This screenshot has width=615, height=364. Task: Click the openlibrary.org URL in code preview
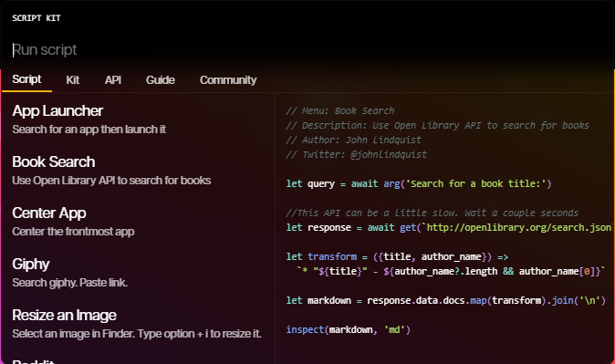click(x=518, y=227)
